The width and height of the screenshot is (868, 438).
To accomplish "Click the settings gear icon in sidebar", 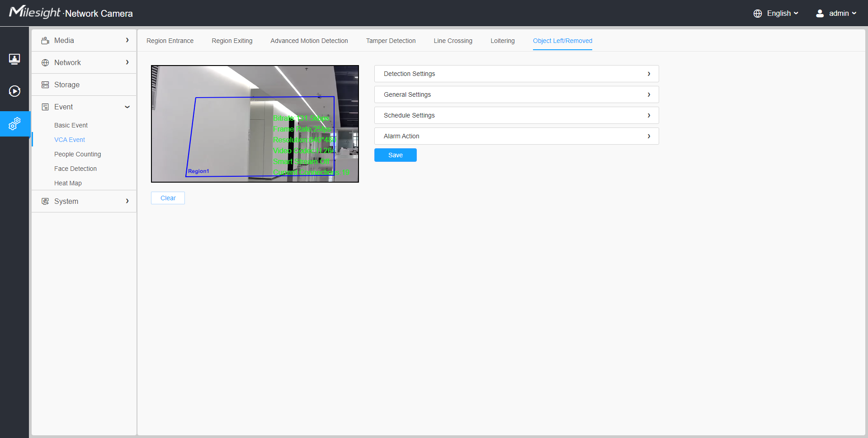I will pyautogui.click(x=15, y=123).
